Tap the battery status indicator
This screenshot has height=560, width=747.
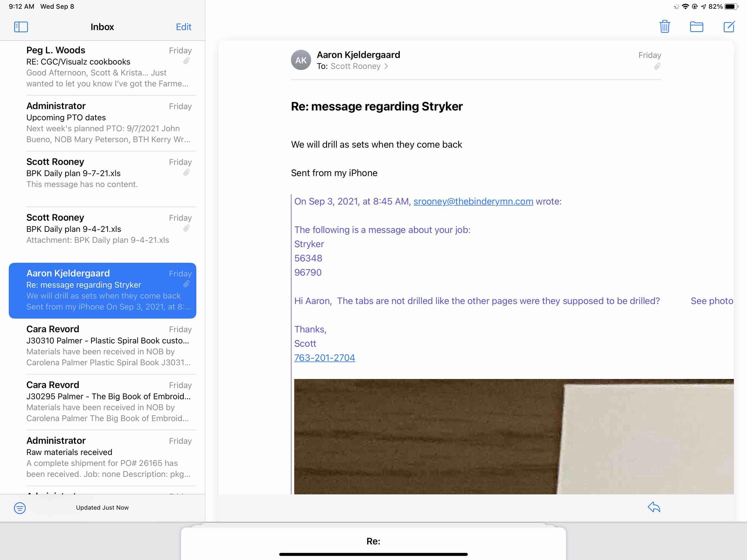(731, 6)
